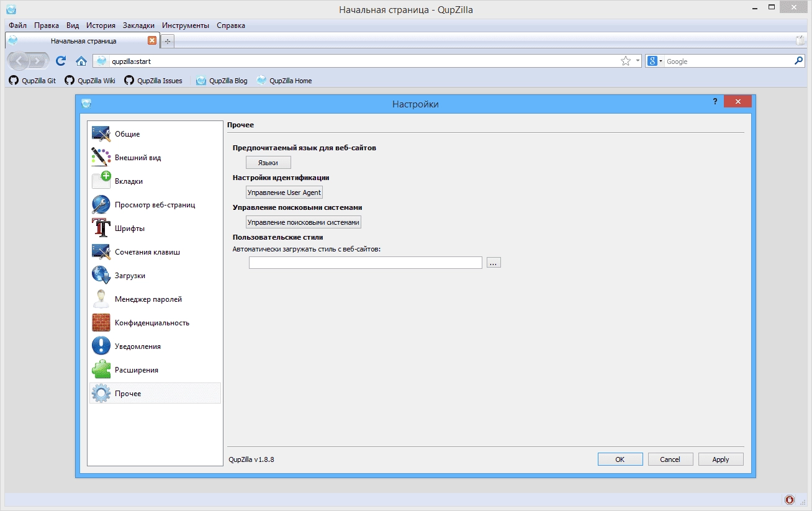The width and height of the screenshot is (812, 511).
Task: Switch to the Начальная страница tab
Action: coord(83,41)
